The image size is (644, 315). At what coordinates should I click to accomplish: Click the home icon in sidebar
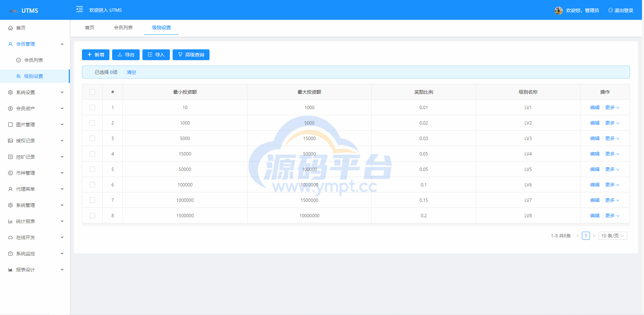(10, 28)
